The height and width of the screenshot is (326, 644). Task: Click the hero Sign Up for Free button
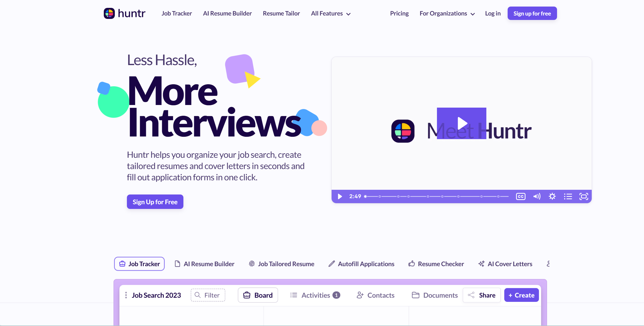pyautogui.click(x=155, y=202)
